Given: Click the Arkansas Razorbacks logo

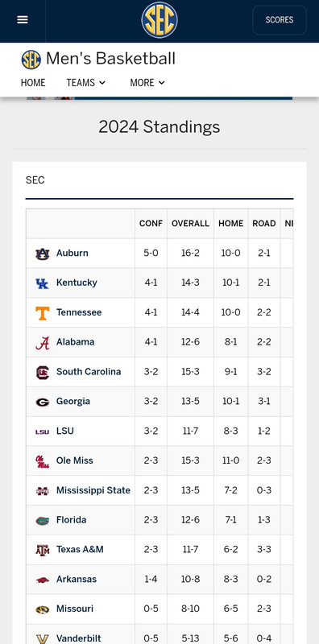Looking at the screenshot, I should coord(42,580).
